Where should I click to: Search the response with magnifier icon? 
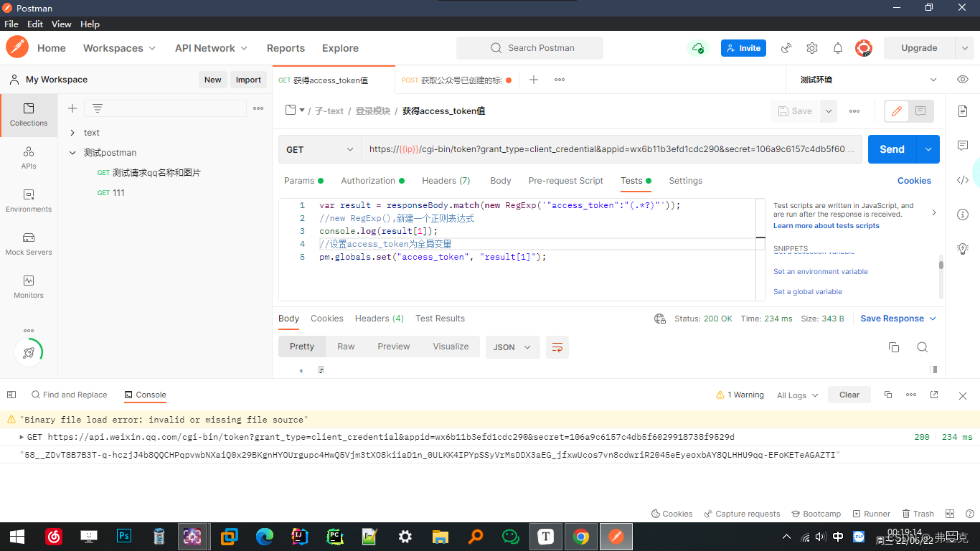click(923, 347)
